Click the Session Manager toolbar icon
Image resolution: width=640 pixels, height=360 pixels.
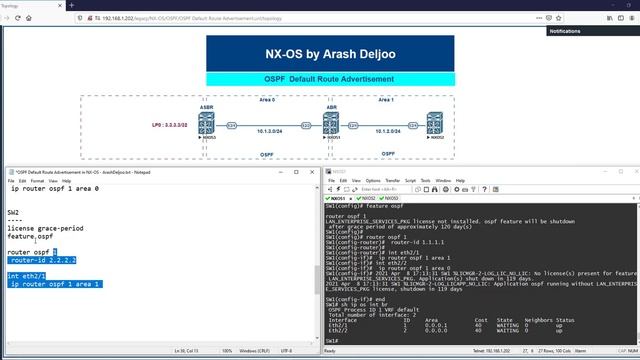click(330, 189)
